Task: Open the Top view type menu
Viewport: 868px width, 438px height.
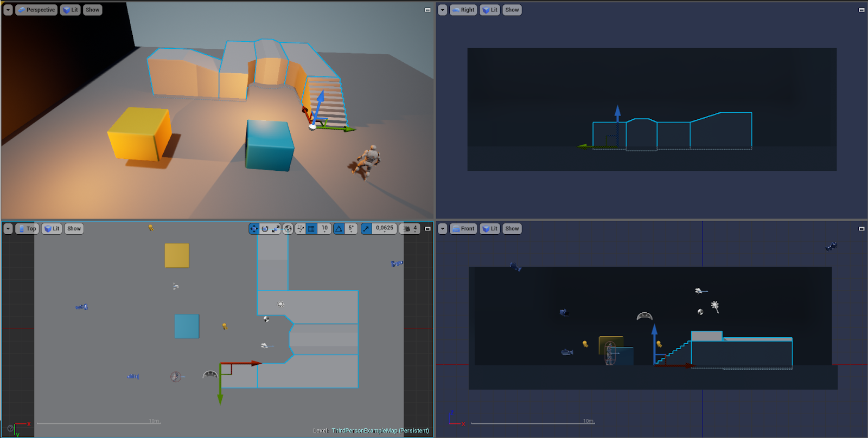Action: point(27,229)
